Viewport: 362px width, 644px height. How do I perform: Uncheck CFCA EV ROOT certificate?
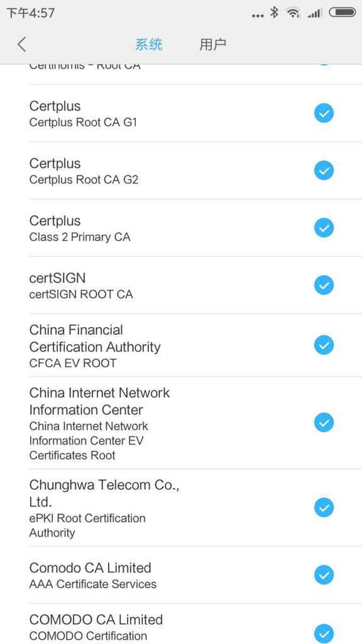click(x=324, y=345)
